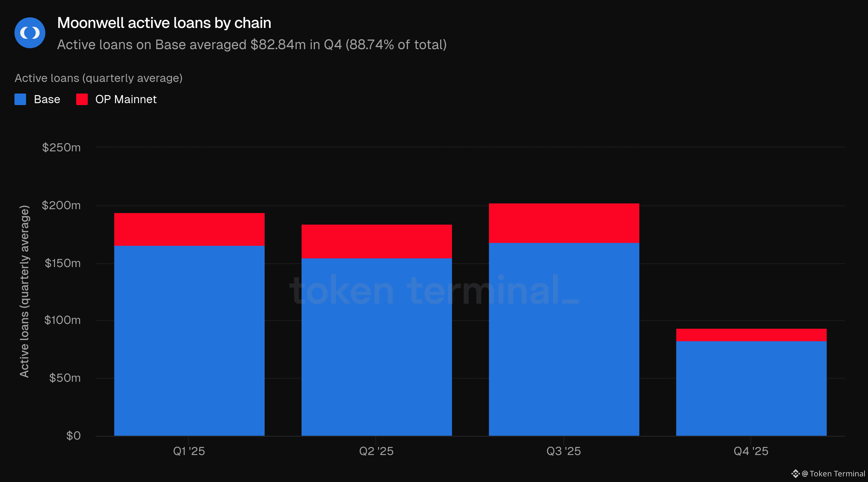This screenshot has width=868, height=482.
Task: Click the subtitle about Base Q4 average loans
Action: point(252,45)
